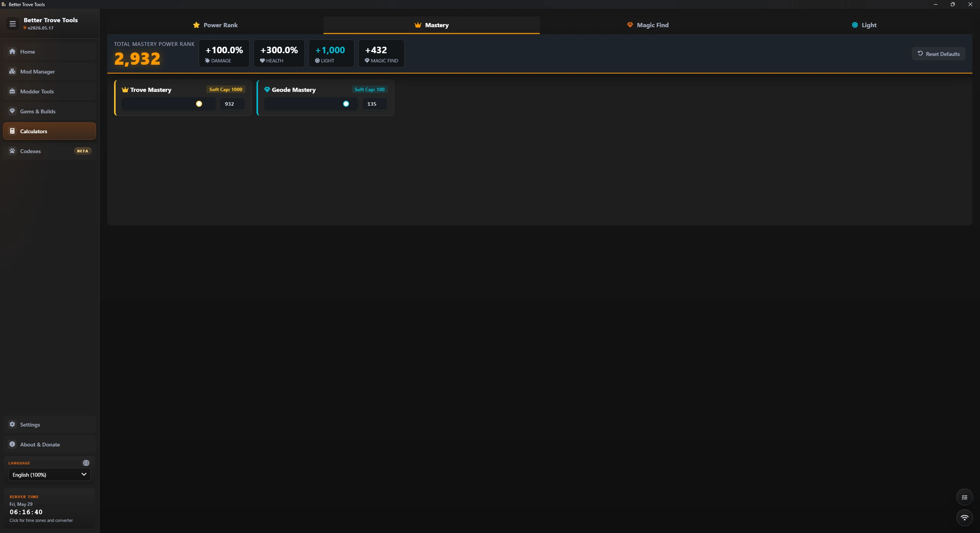Click the BETA badge on Codexes
This screenshot has height=533, width=980.
[83, 151]
